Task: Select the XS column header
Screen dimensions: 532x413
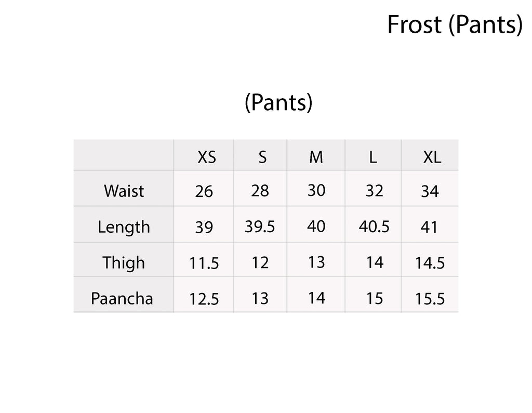Action: point(206,157)
